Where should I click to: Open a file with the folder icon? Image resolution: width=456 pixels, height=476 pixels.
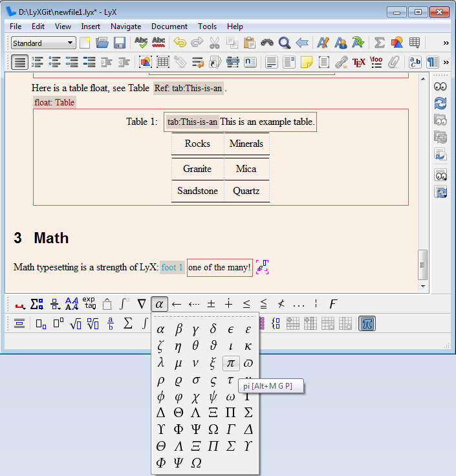(102, 43)
